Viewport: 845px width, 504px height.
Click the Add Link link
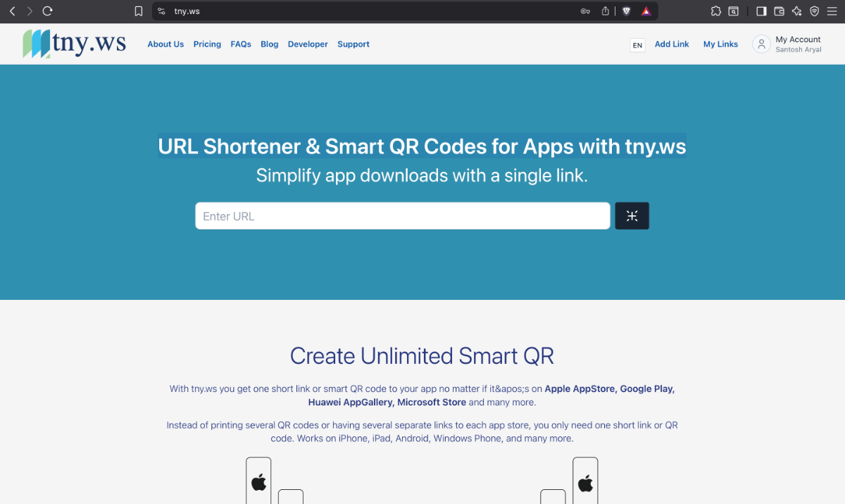(672, 44)
